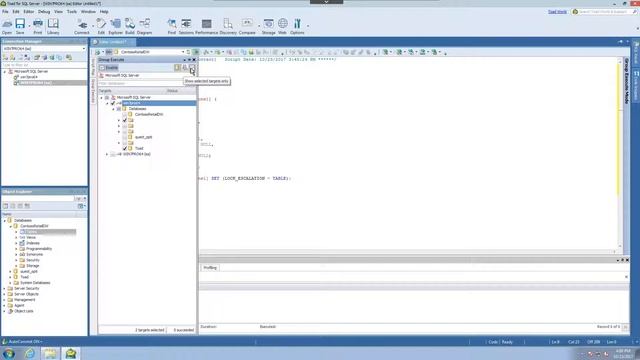The image size is (640, 360).
Task: Click Show selected targets only icon
Action: click(192, 68)
